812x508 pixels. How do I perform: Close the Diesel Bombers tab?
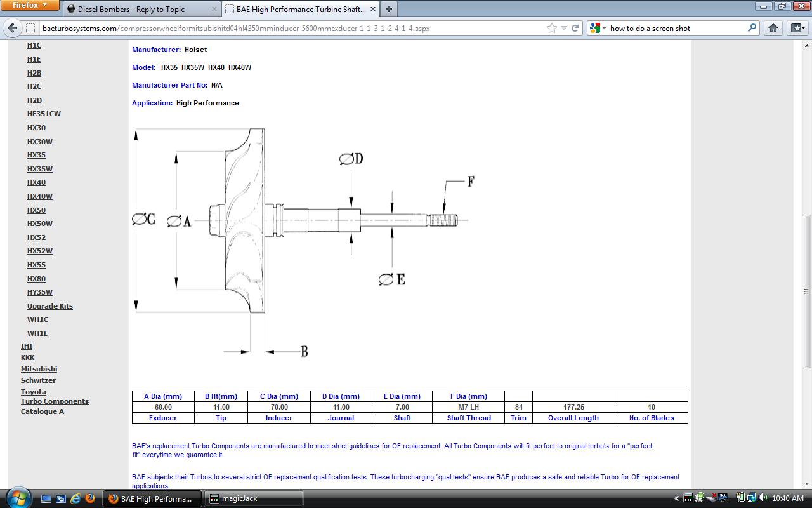214,10
